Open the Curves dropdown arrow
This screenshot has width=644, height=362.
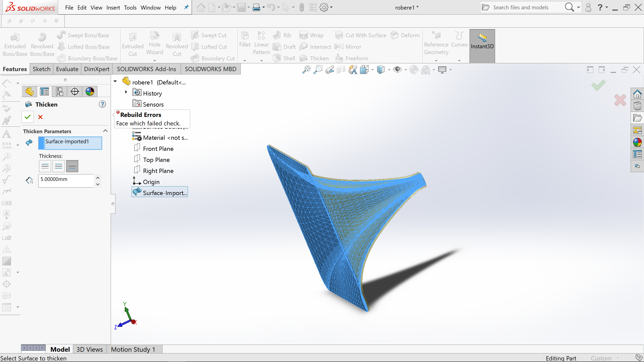click(x=459, y=61)
